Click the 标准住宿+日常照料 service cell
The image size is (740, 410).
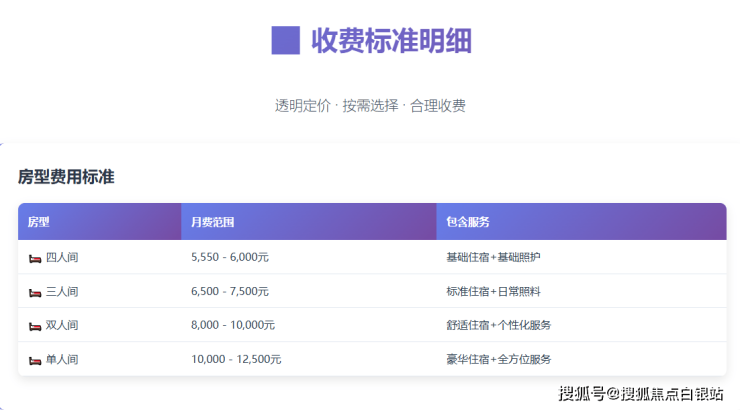click(x=493, y=292)
